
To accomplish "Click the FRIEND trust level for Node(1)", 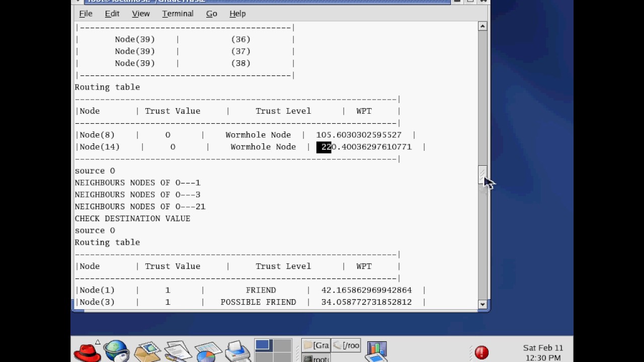I will click(x=261, y=290).
